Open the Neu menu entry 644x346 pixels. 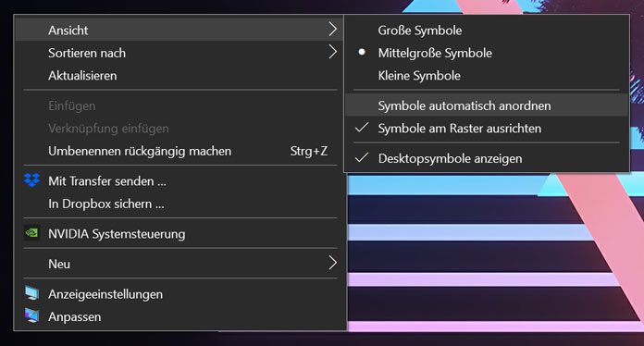click(x=180, y=264)
